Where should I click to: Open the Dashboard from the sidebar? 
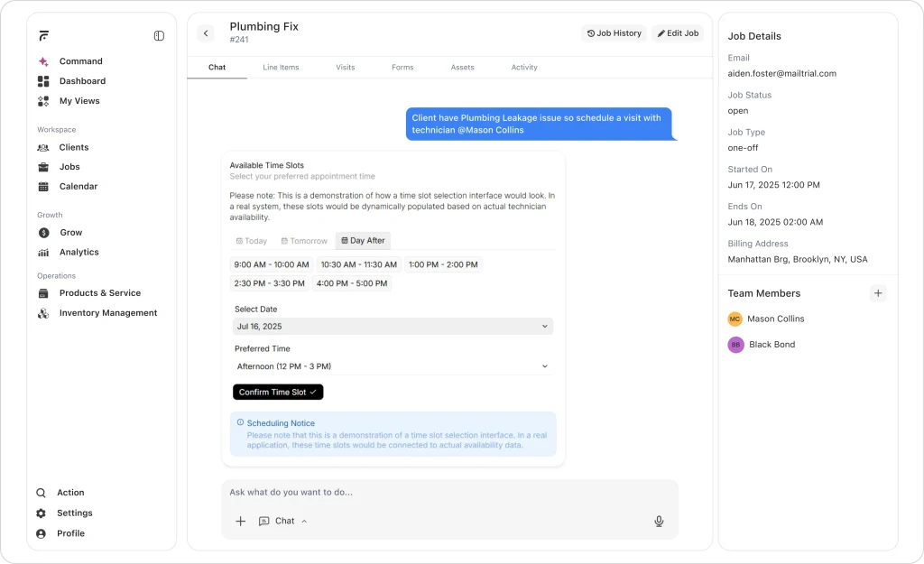tap(79, 81)
